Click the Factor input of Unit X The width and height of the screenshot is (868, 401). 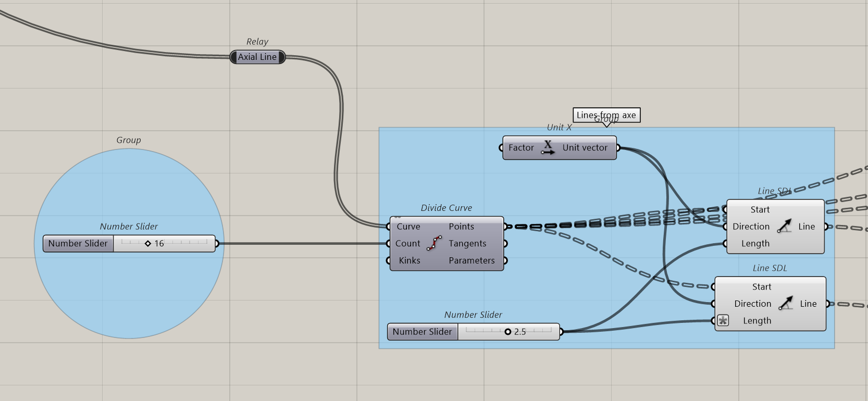[521, 147]
